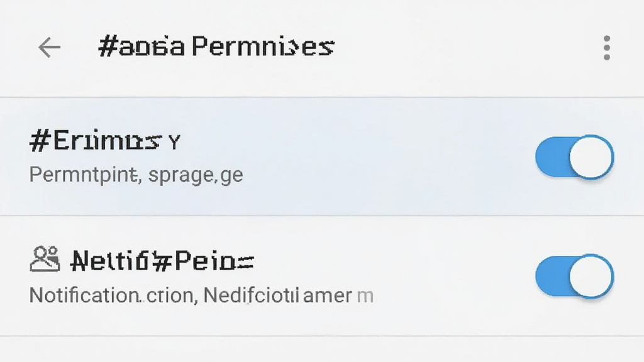Click the bold second row heading text
644x362 pixels.
[163, 261]
